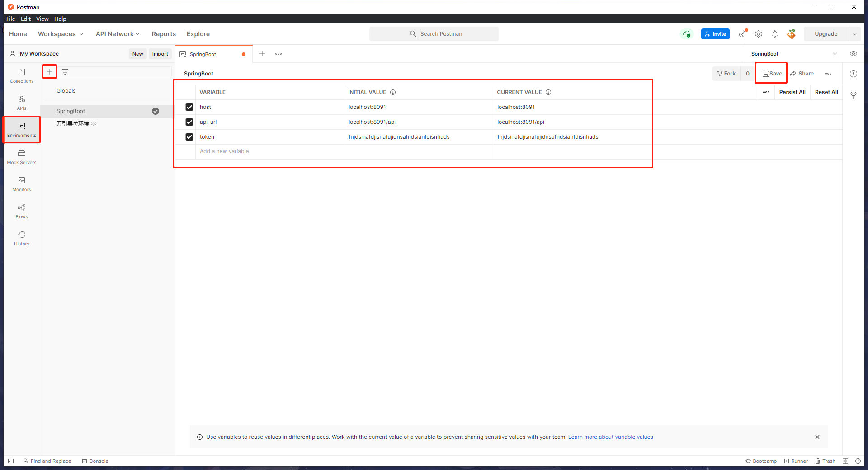
Task: Create new environment with plus icon
Action: [49, 72]
